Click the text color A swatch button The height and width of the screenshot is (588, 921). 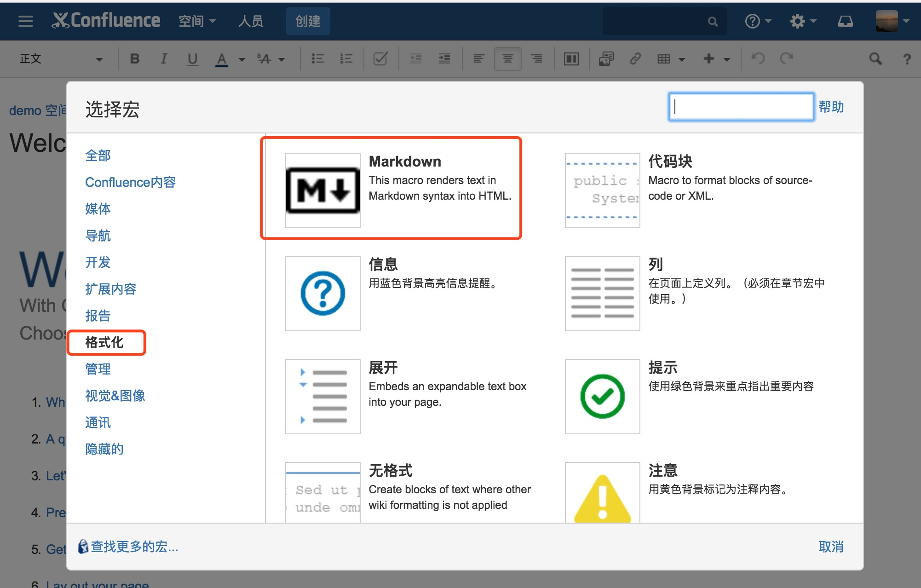point(222,59)
